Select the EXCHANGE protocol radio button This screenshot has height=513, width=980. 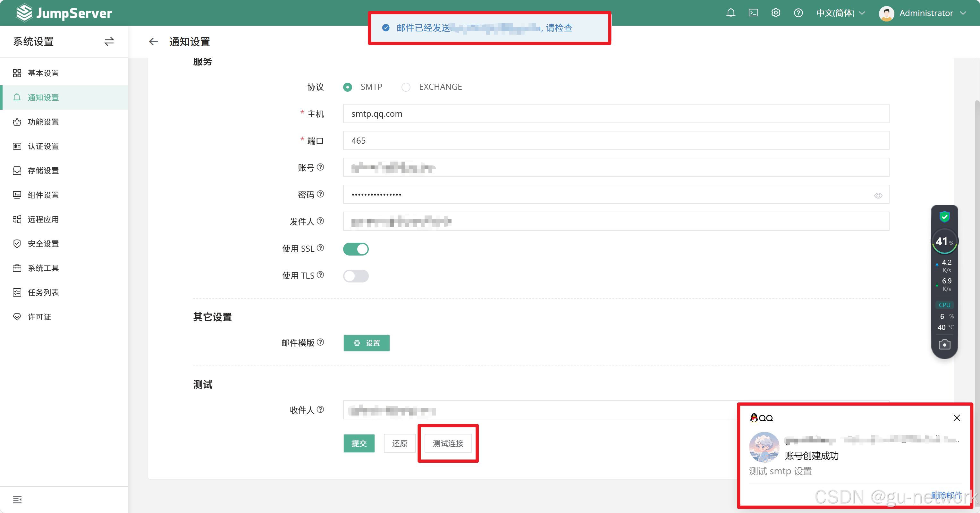406,87
